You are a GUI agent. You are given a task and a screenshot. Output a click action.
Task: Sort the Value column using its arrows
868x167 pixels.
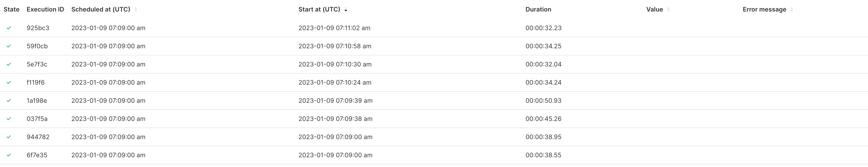coord(668,9)
